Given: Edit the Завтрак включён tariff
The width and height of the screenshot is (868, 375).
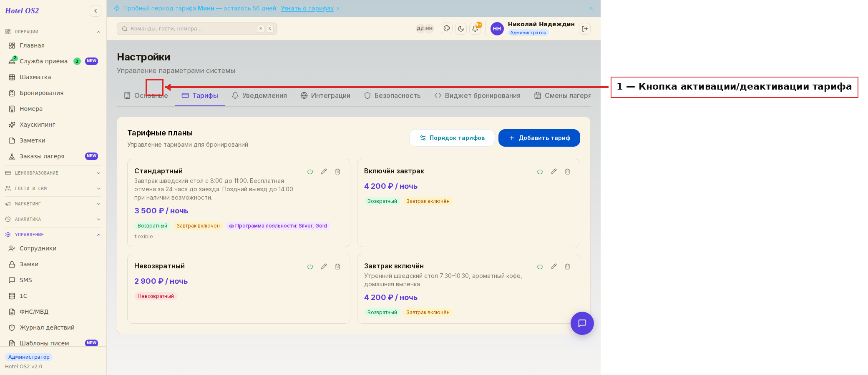Looking at the screenshot, I should tap(554, 267).
